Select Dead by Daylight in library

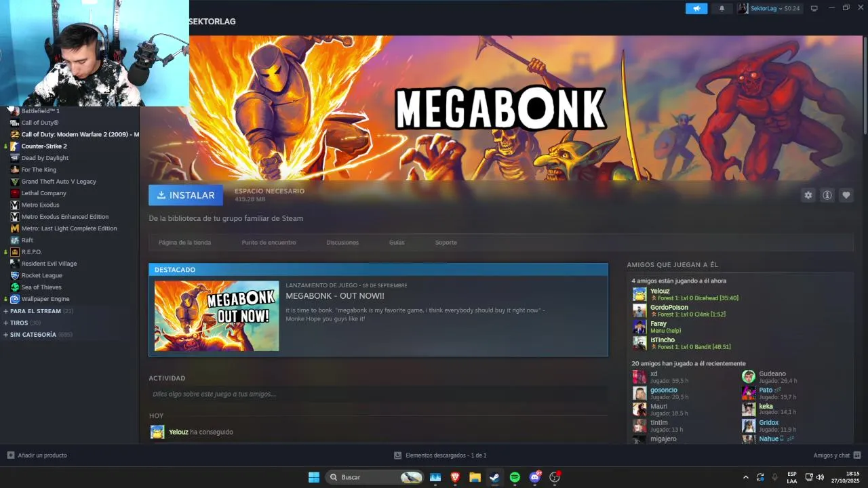pyautogui.click(x=45, y=158)
